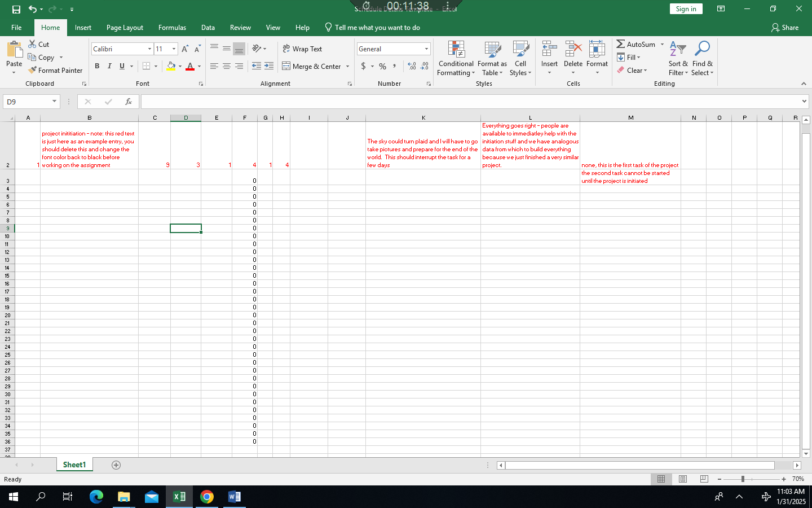Image resolution: width=812 pixels, height=508 pixels.
Task: Open the General number format dropdown
Action: (426, 49)
